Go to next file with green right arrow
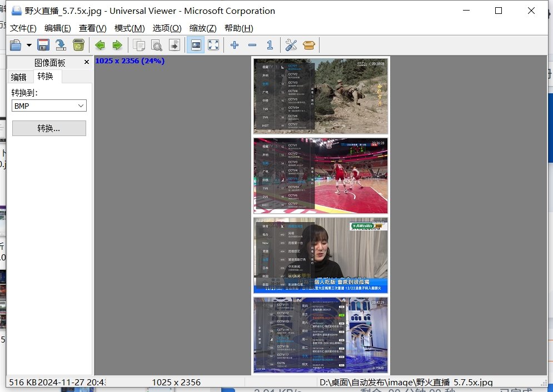Viewport: 553px width, 392px height. tap(117, 45)
